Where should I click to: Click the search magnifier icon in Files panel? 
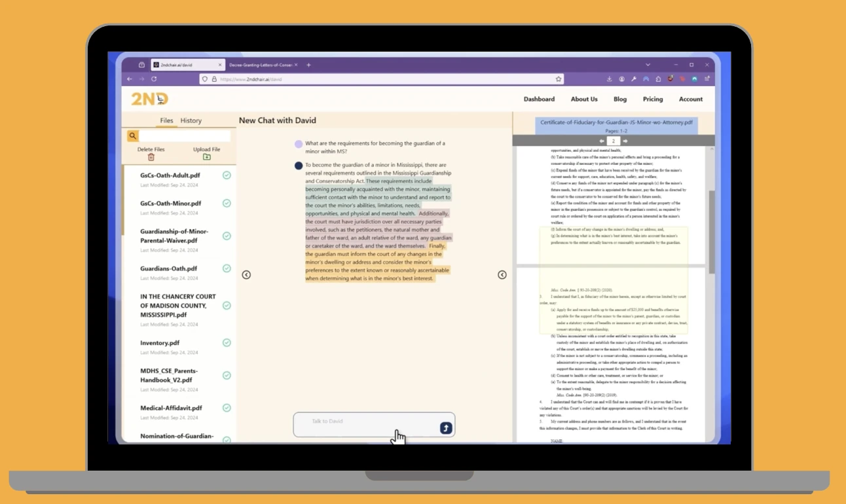point(132,136)
